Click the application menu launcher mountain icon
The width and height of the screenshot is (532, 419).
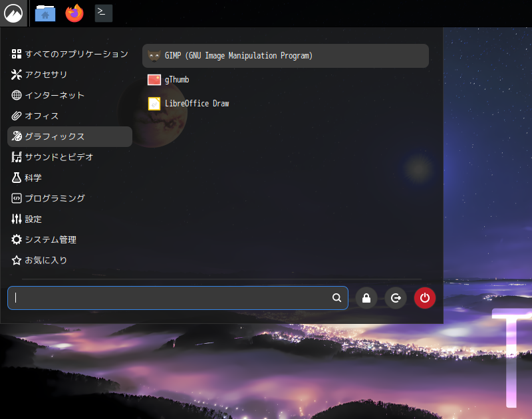pyautogui.click(x=13, y=13)
